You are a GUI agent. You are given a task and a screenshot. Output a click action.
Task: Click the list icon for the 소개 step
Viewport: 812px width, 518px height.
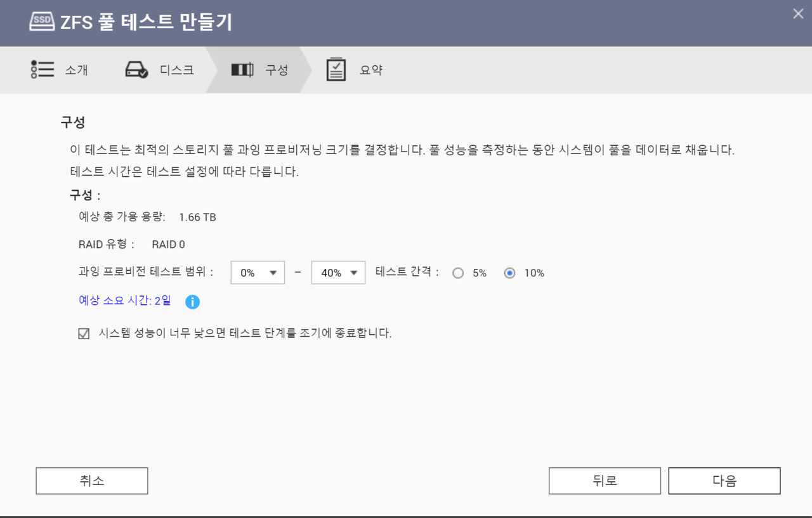point(43,70)
